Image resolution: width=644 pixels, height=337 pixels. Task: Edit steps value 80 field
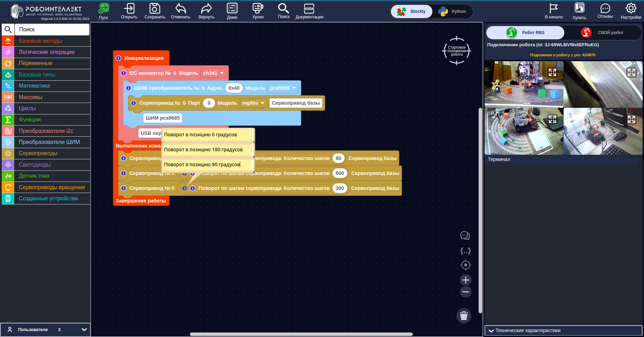338,158
